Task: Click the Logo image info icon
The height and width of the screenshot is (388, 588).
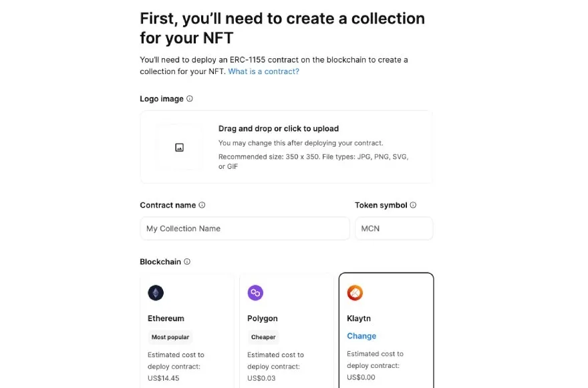Action: (189, 99)
